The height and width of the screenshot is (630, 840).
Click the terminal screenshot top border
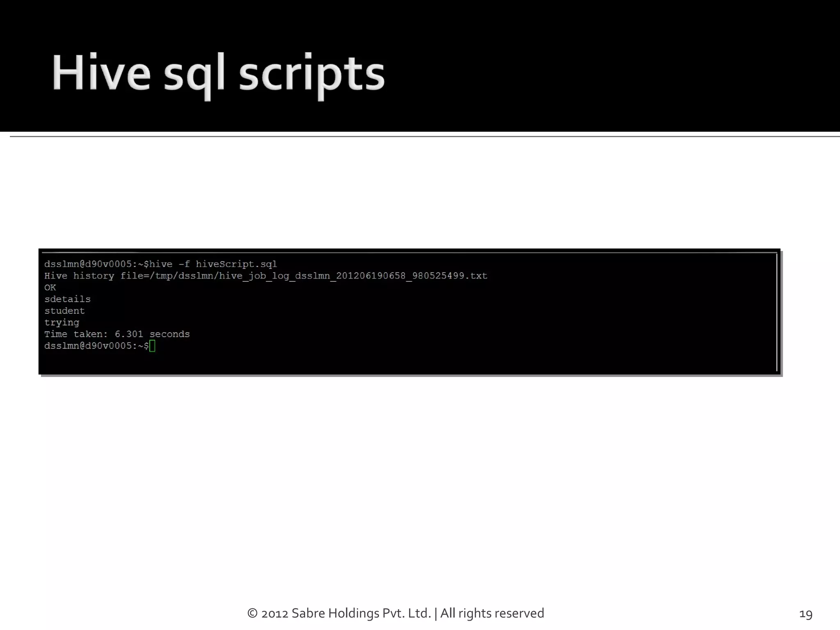point(409,251)
